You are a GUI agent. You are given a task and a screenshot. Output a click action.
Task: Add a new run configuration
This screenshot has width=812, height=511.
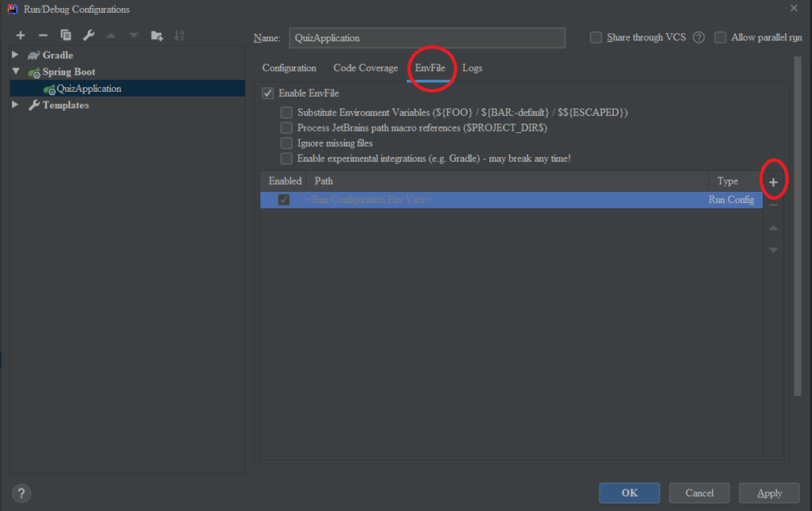click(21, 35)
